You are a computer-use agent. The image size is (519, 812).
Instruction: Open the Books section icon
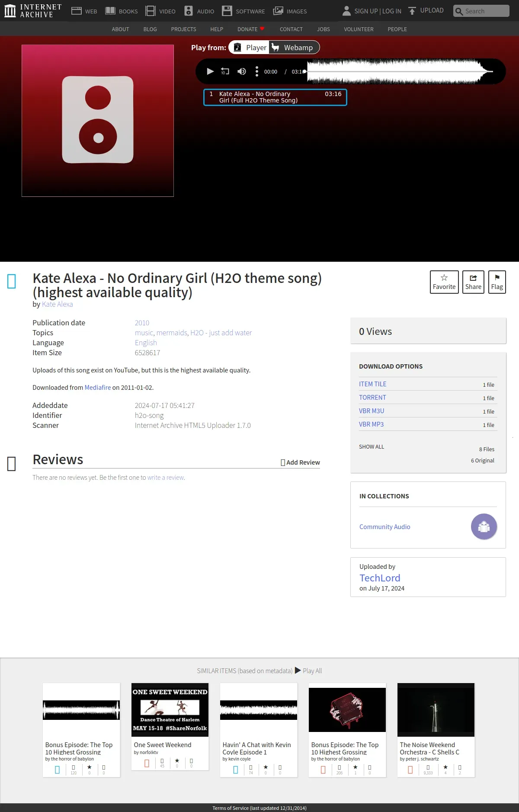(110, 11)
